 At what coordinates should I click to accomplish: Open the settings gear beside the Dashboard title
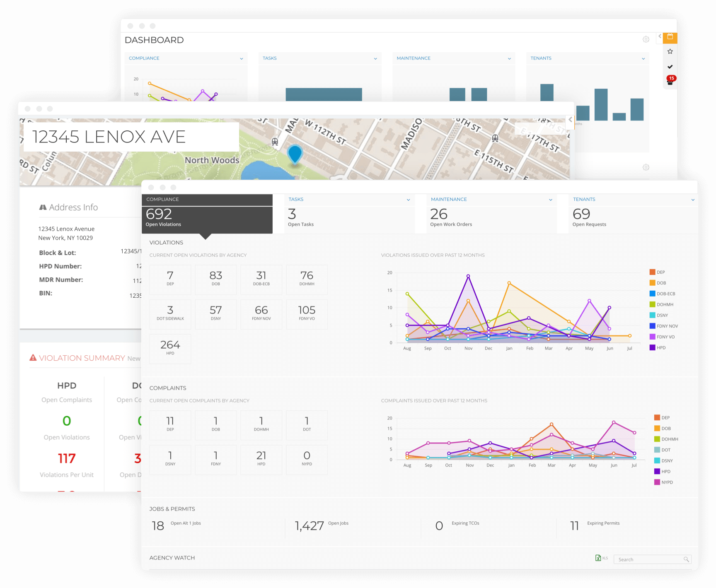click(646, 39)
